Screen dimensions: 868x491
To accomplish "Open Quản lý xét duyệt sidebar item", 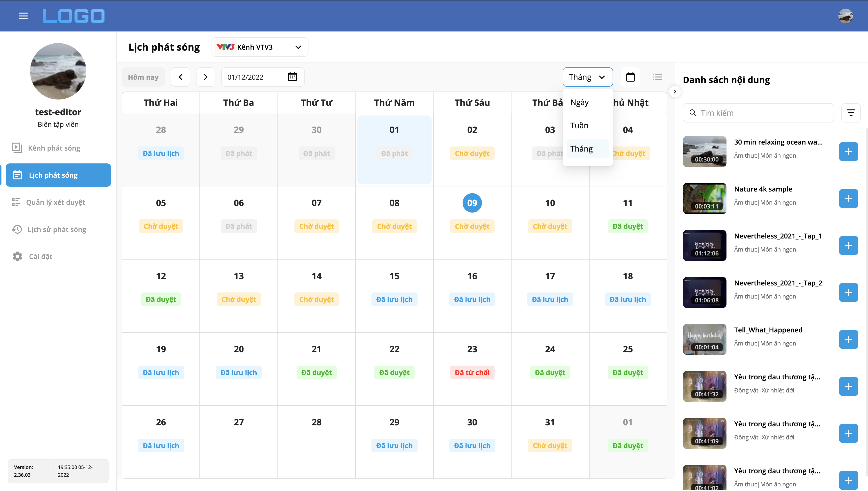I will click(55, 202).
